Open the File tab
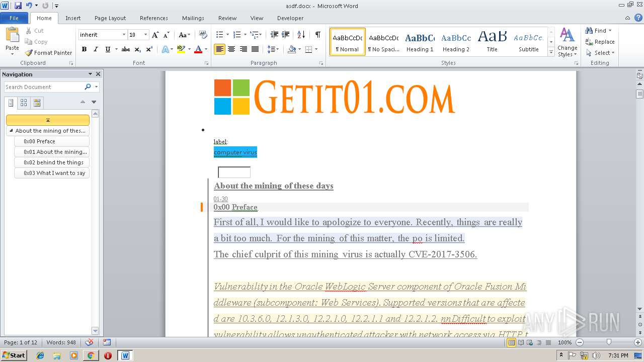Viewport: 644px width, 362px height. [x=14, y=18]
